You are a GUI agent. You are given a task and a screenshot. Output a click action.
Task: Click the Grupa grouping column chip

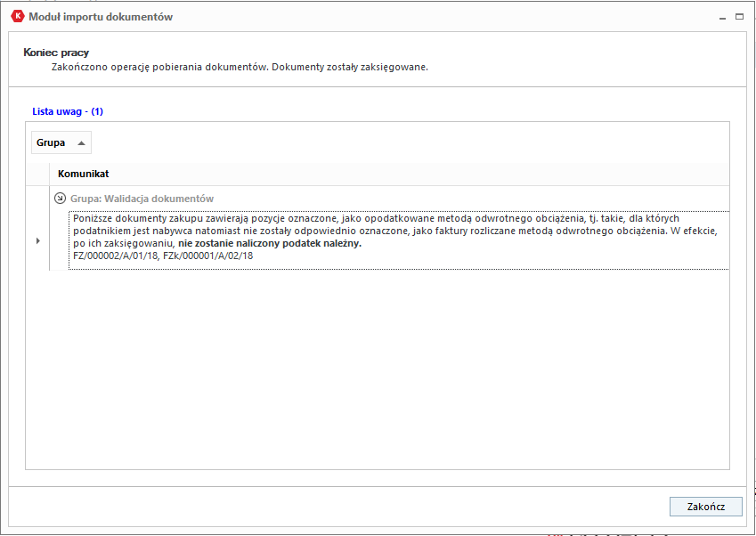pyautogui.click(x=52, y=142)
